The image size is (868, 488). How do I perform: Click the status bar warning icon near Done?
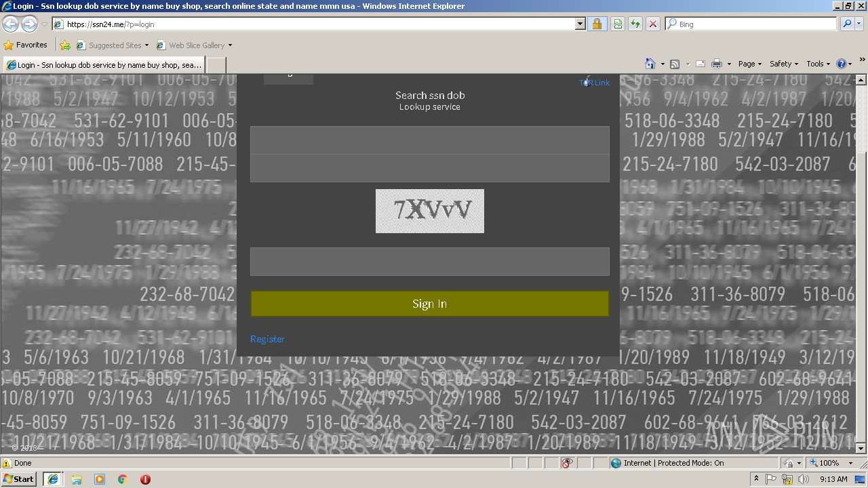[x=7, y=463]
